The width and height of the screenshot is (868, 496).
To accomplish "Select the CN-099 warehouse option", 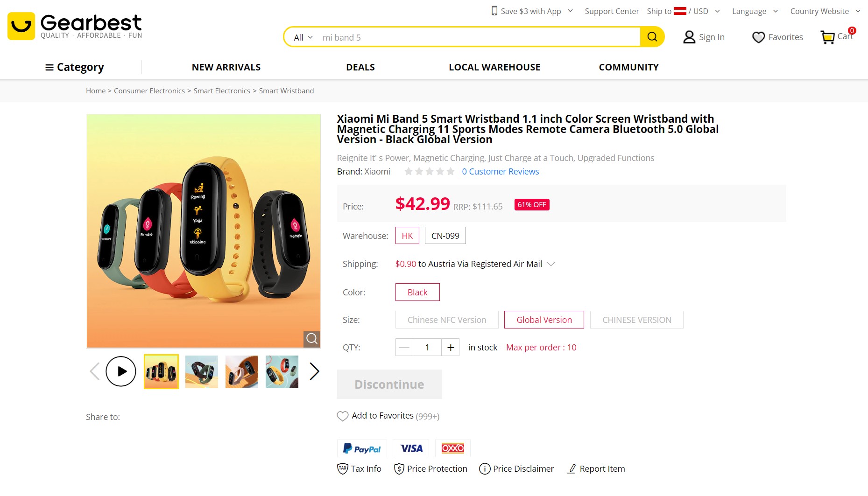I will [x=445, y=236].
